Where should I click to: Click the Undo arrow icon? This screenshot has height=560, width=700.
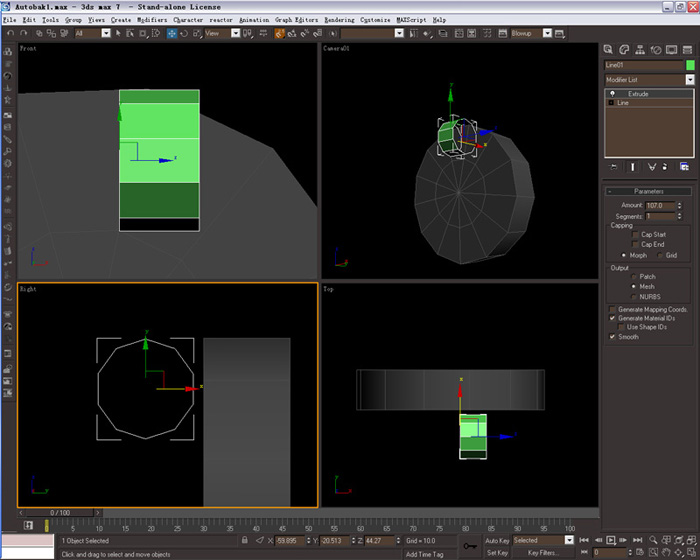(x=11, y=33)
